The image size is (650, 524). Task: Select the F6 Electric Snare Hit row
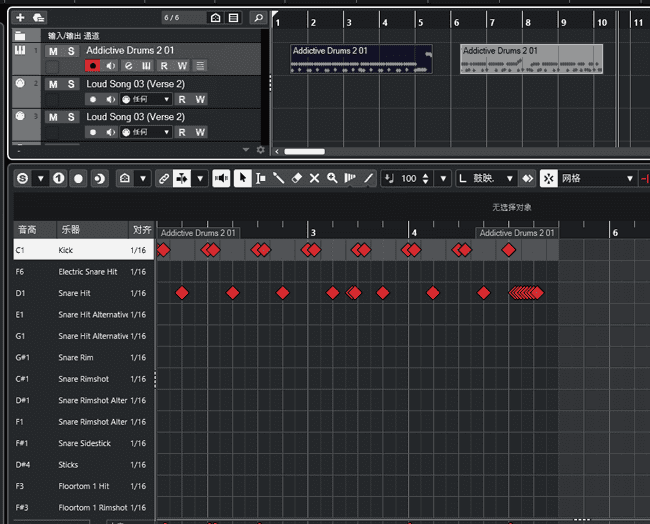click(84, 272)
